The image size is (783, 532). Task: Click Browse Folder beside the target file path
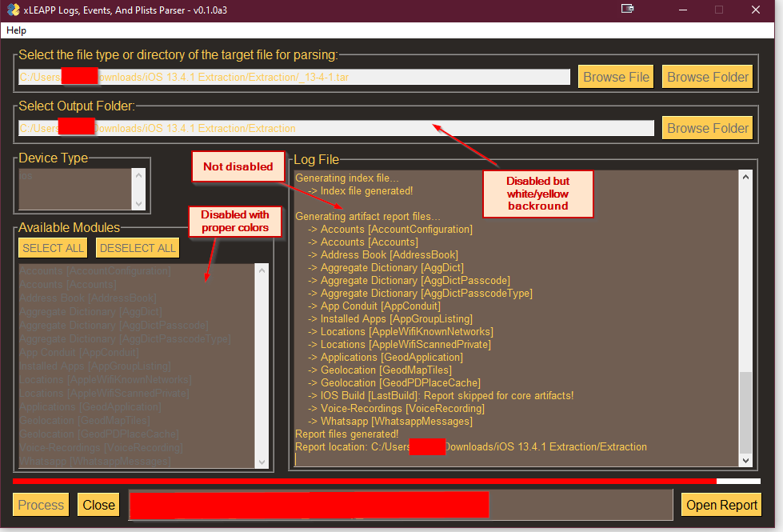[707, 77]
